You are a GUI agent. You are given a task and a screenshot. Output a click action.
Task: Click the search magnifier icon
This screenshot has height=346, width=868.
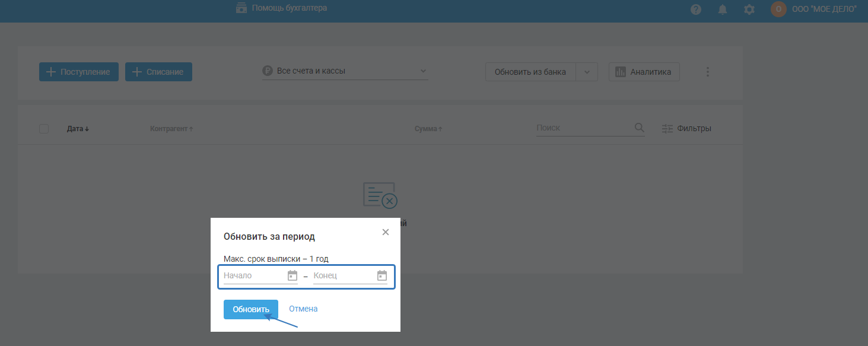(639, 128)
